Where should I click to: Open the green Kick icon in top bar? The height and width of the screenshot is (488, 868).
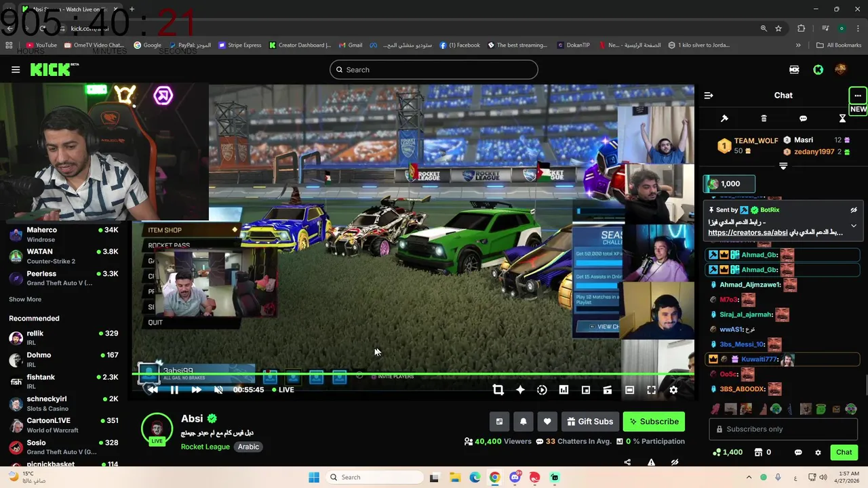(818, 70)
